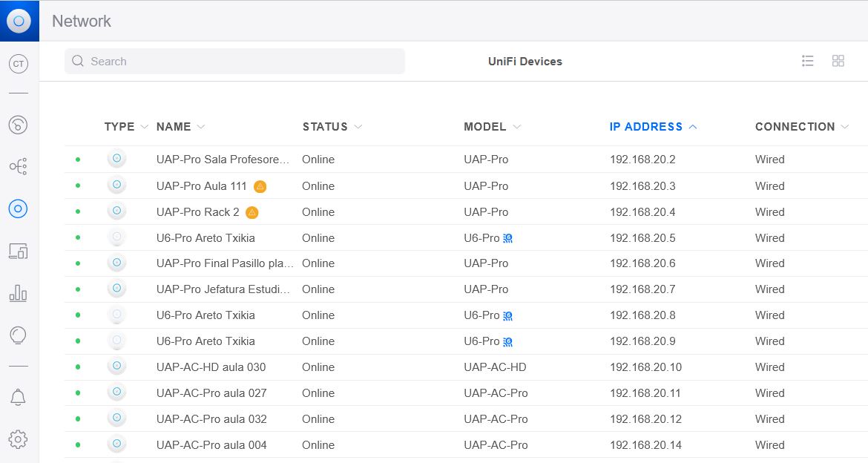This screenshot has height=463, width=868.
Task: Click the search magnifier icon
Action: point(78,61)
